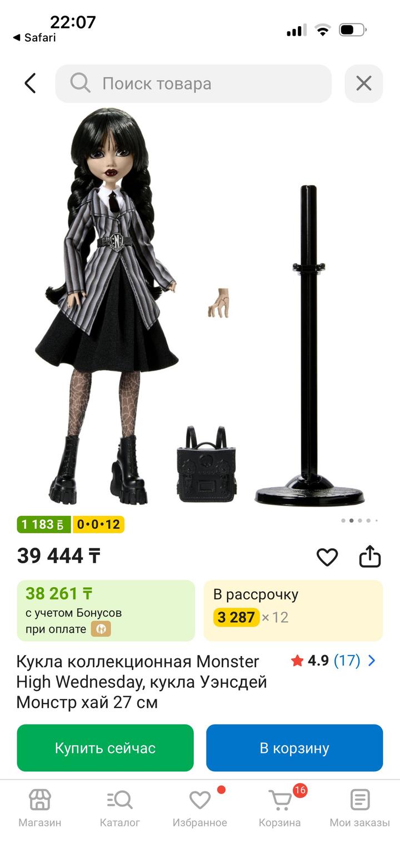This screenshot has width=400, height=868.
Task: Open Мои заказы orders icon
Action: point(360,800)
